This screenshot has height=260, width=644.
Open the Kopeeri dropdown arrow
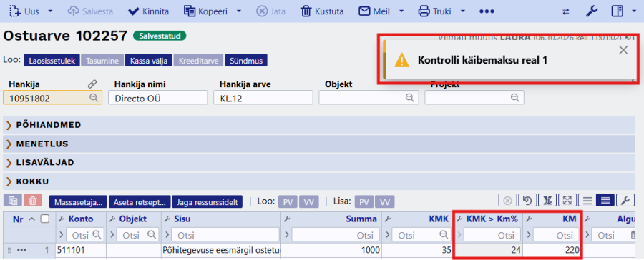pos(239,11)
